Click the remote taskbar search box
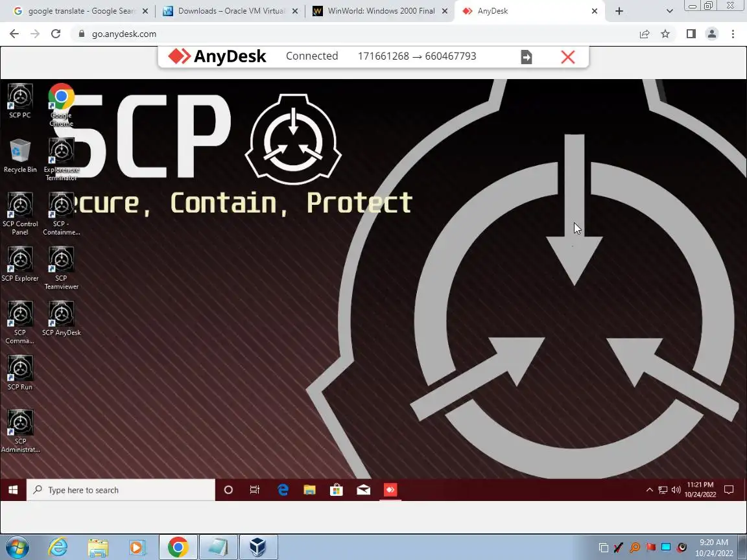The width and height of the screenshot is (747, 560). pyautogui.click(x=121, y=490)
